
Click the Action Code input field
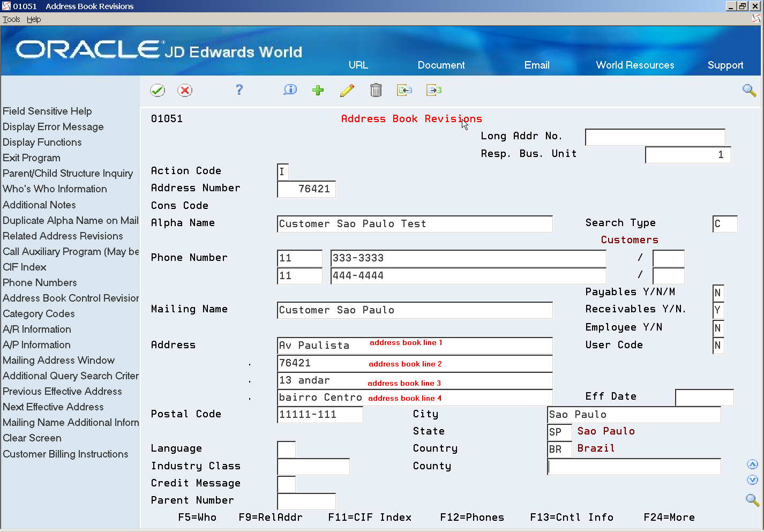point(283,171)
